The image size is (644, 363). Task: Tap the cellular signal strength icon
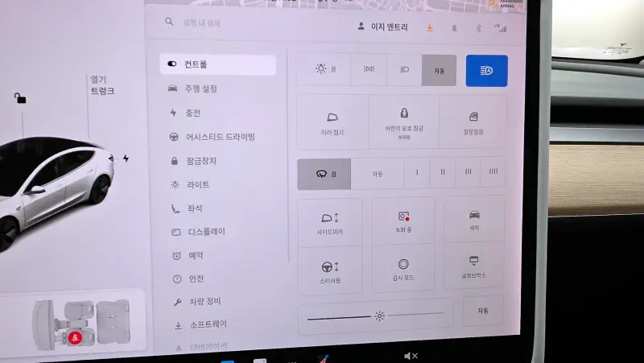(501, 28)
